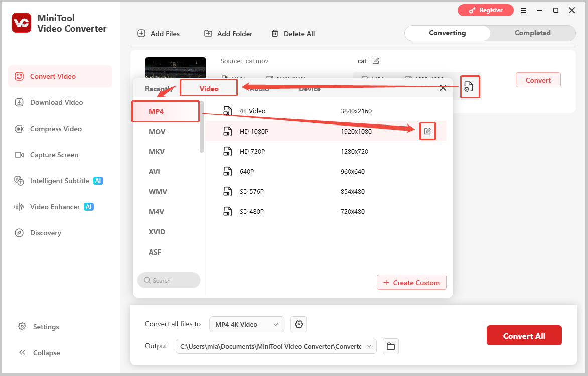Click the HD 720P preset file icon
Image resolution: width=588 pixels, height=376 pixels.
[228, 151]
